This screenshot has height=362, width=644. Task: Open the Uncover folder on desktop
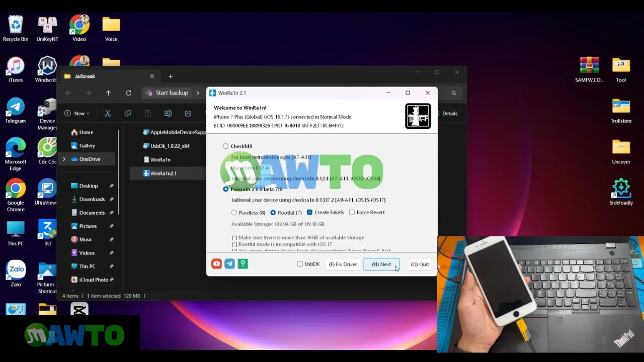coord(621,152)
